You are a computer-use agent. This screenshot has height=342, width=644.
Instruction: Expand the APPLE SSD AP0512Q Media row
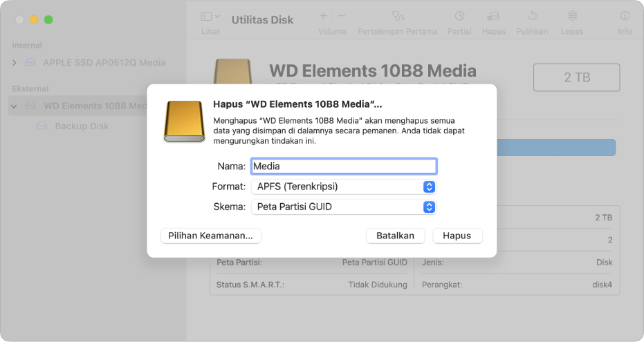coord(15,63)
